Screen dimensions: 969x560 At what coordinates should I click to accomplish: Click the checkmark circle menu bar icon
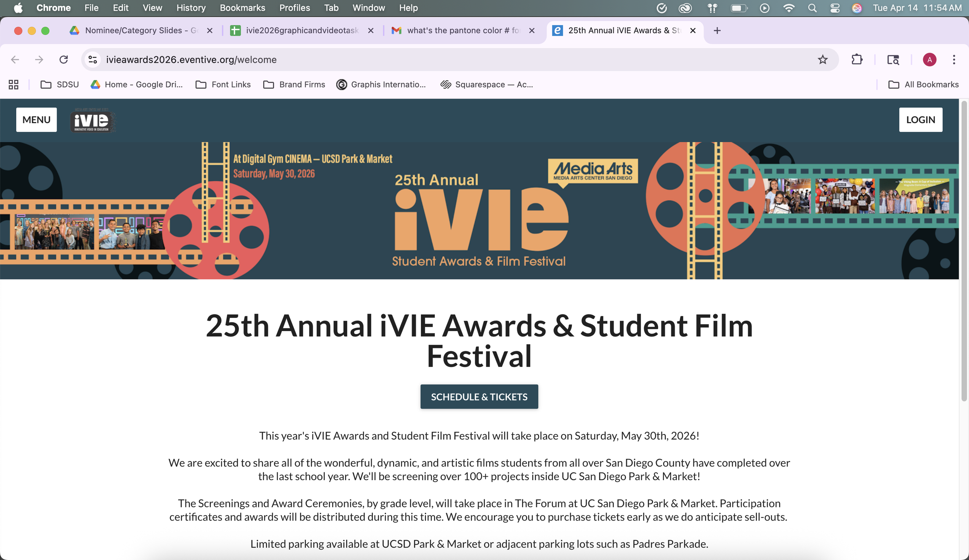coord(662,8)
